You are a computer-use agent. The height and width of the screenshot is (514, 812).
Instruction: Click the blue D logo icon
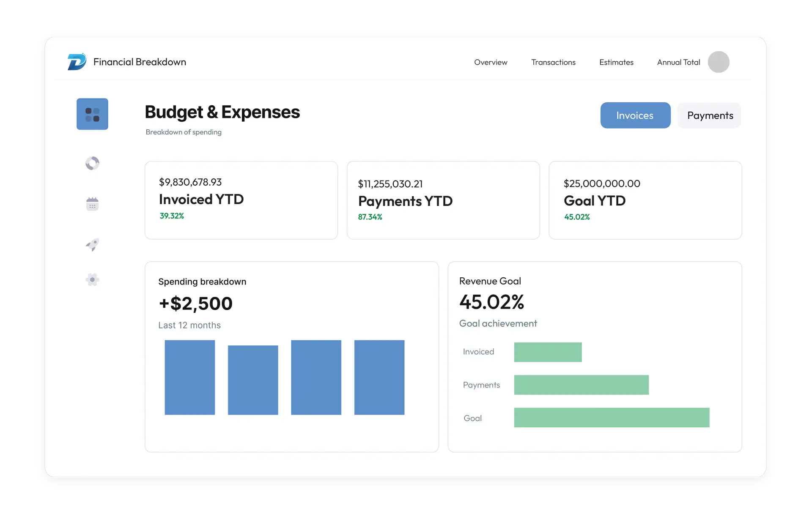[77, 62]
